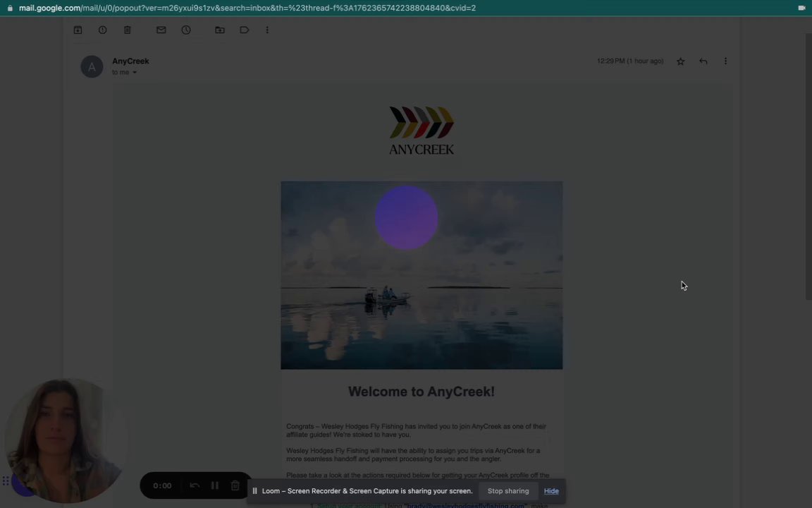The width and height of the screenshot is (812, 508).
Task: Discard the Loom recording with its trash icon
Action: click(x=235, y=485)
